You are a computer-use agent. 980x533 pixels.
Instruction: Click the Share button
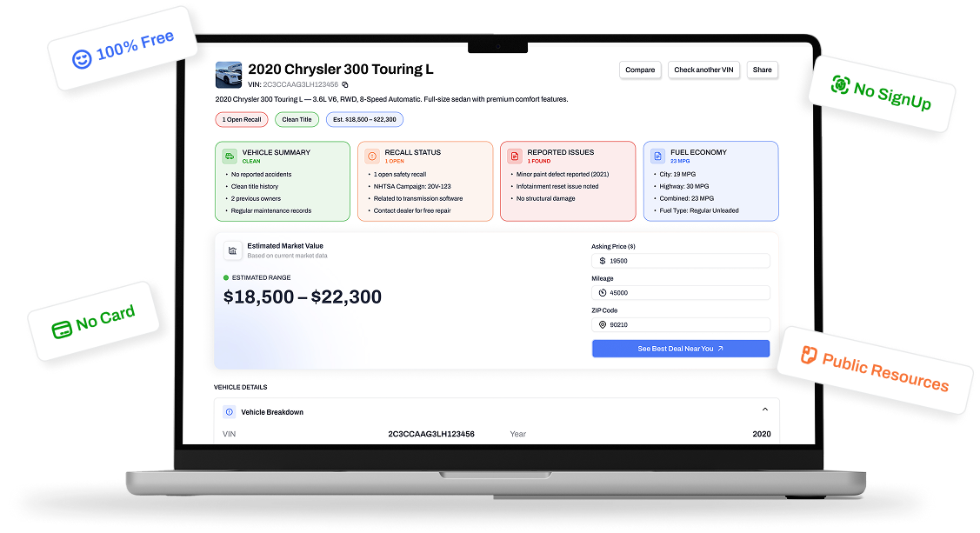[x=762, y=70]
